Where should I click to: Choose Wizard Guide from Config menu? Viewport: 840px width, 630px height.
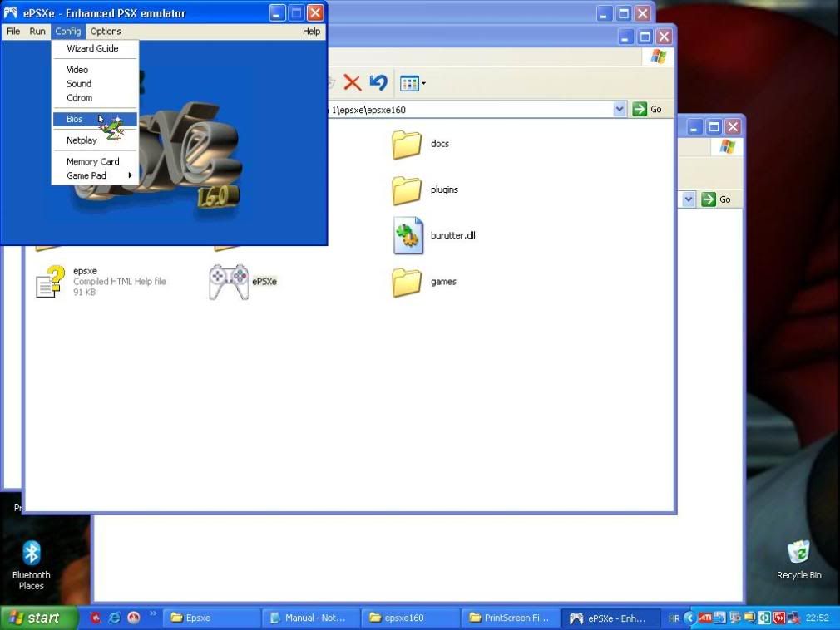[95, 48]
